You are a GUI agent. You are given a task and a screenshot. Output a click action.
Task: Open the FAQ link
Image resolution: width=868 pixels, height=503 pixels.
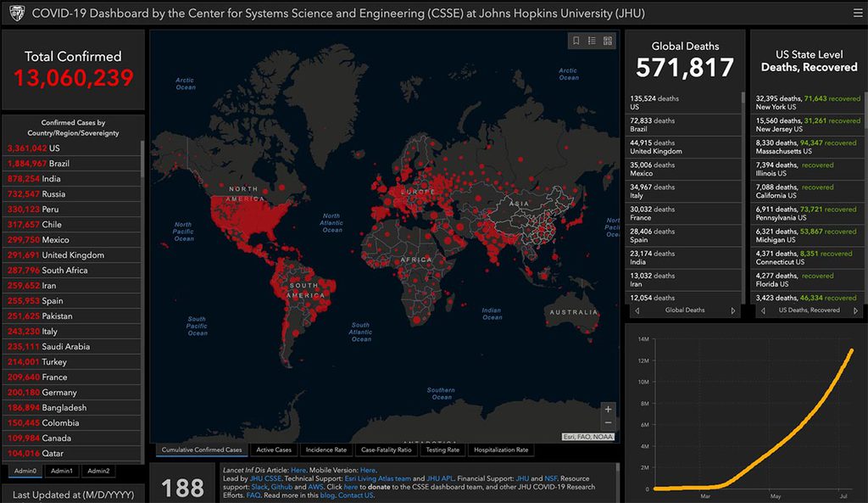pos(253,495)
